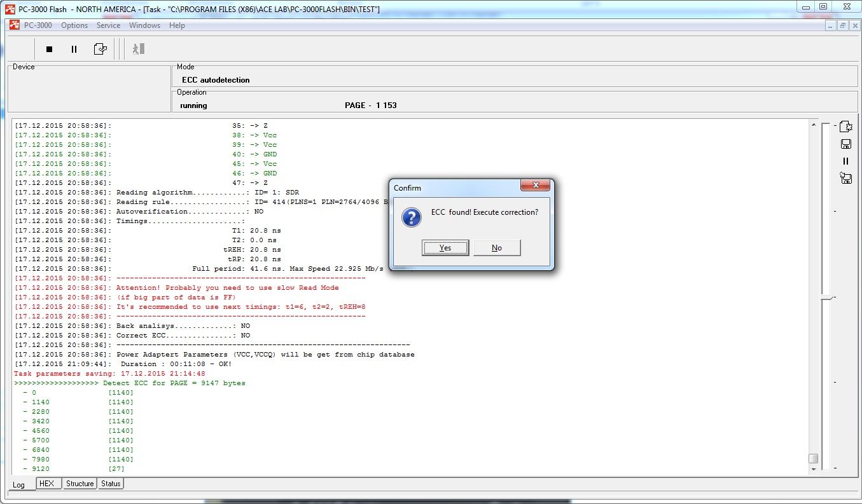Restore down the inner task window
Viewport: 862px width, 504px height.
click(842, 25)
